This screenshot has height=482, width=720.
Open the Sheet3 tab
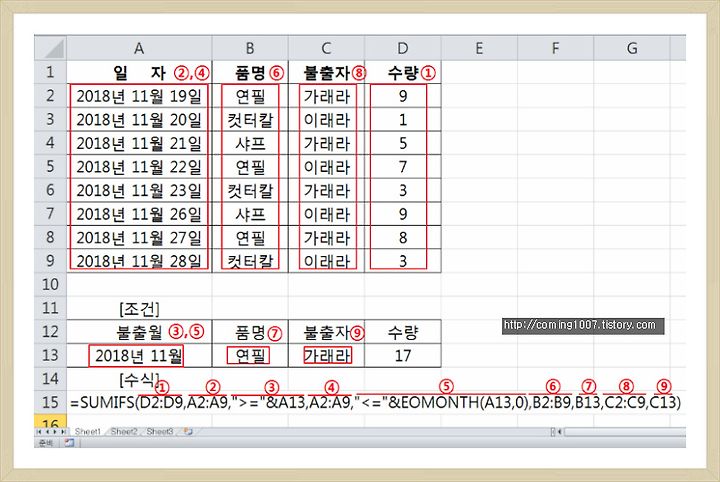click(x=160, y=432)
